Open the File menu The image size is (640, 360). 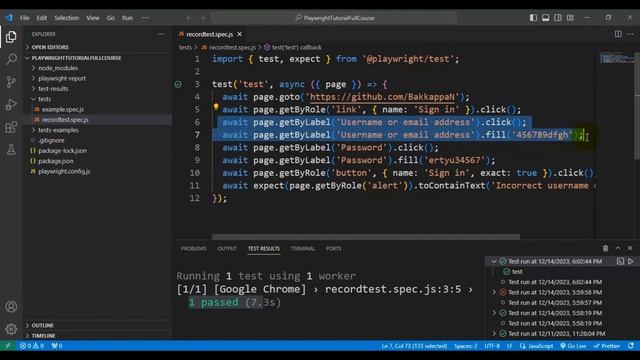(x=24, y=18)
